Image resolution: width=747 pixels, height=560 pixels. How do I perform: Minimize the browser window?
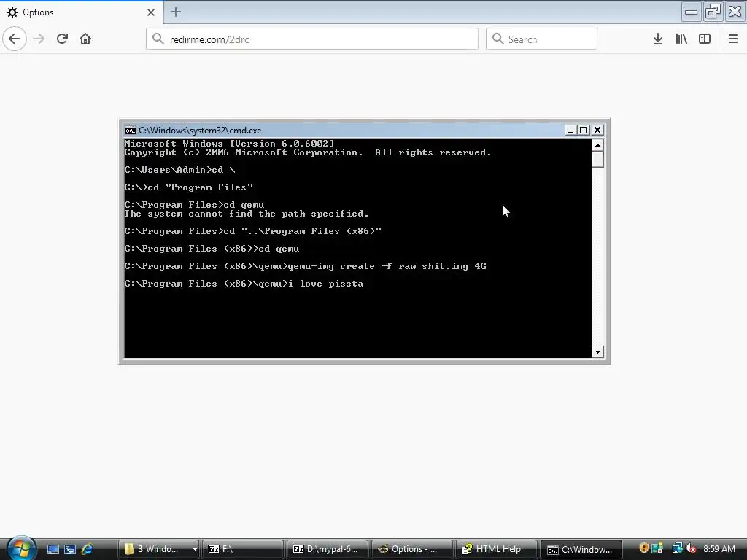coord(691,12)
